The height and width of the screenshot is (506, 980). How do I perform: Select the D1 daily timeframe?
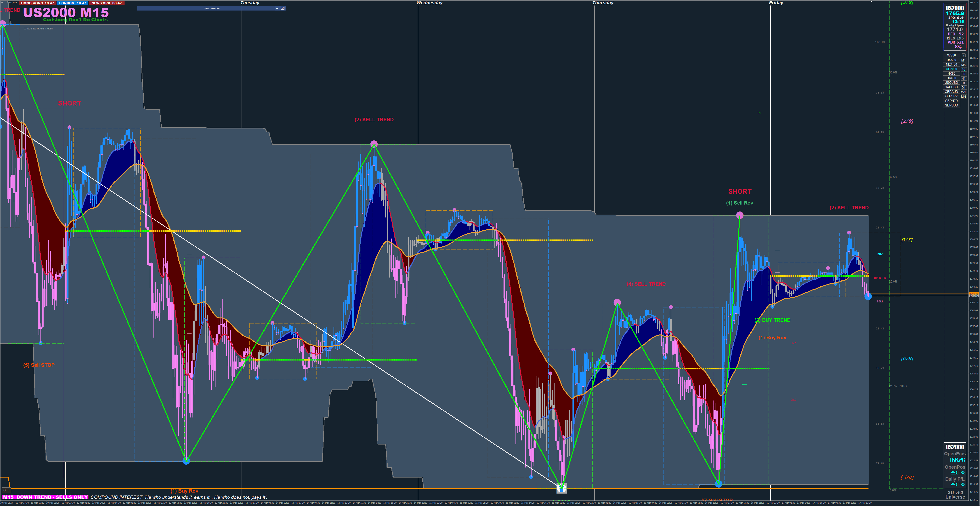tap(963, 87)
